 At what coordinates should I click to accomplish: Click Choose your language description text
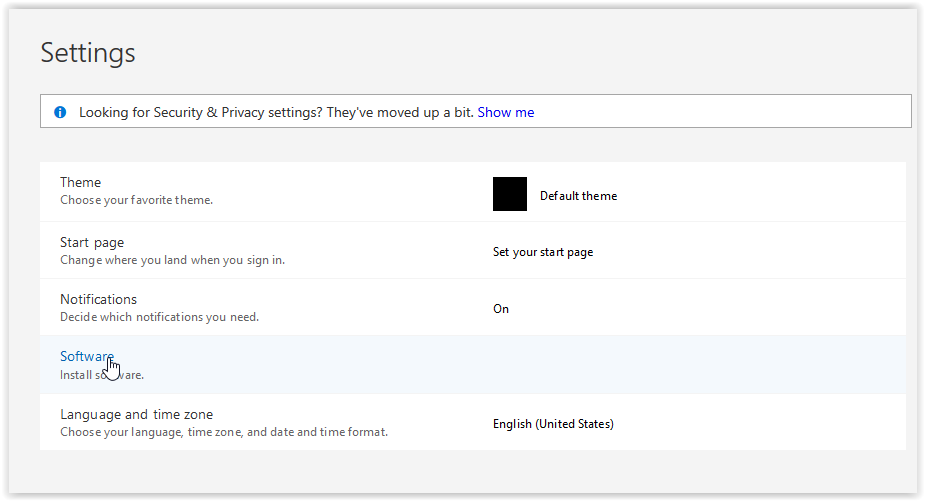(224, 432)
